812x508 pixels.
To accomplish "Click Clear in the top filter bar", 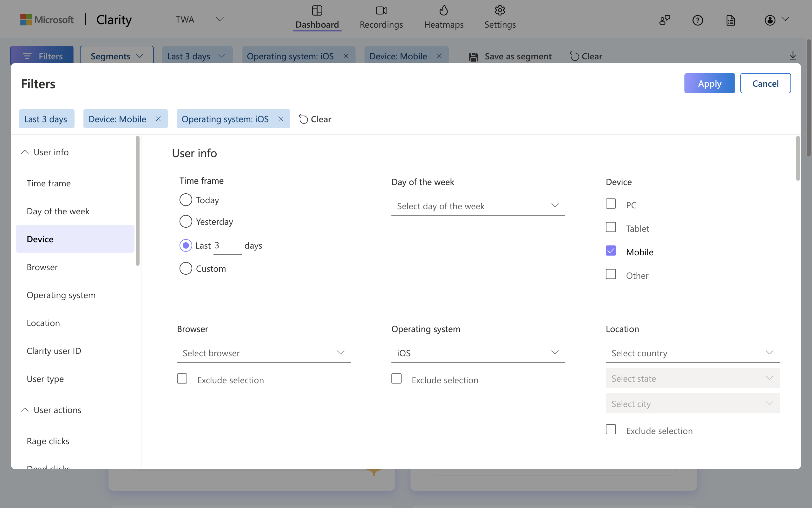I will pos(586,56).
